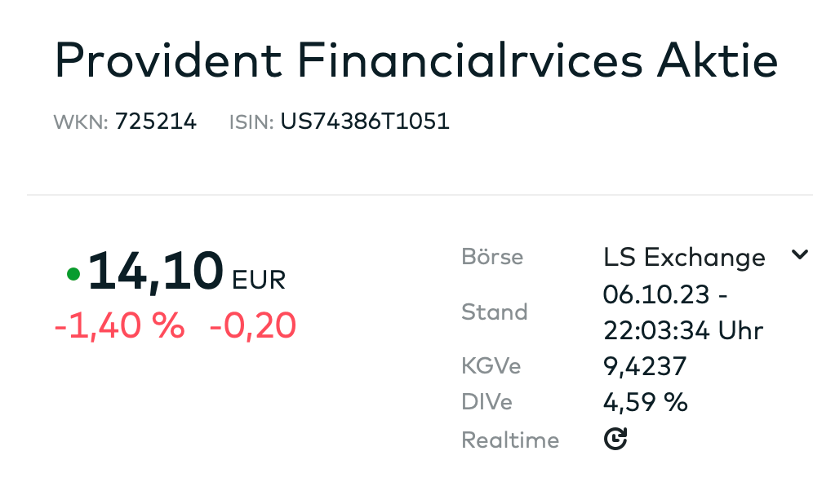Viewport: 813px width, 504px height.
Task: Click the ISIN code US74386T1051
Action: [x=365, y=122]
